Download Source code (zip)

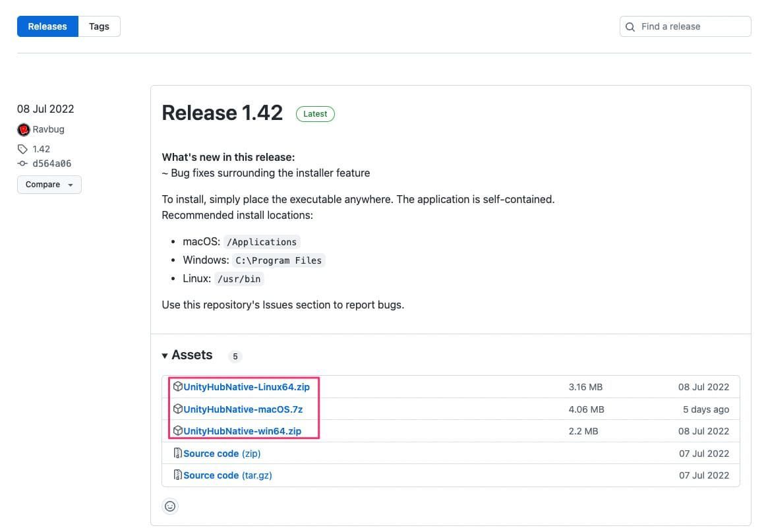tap(222, 454)
